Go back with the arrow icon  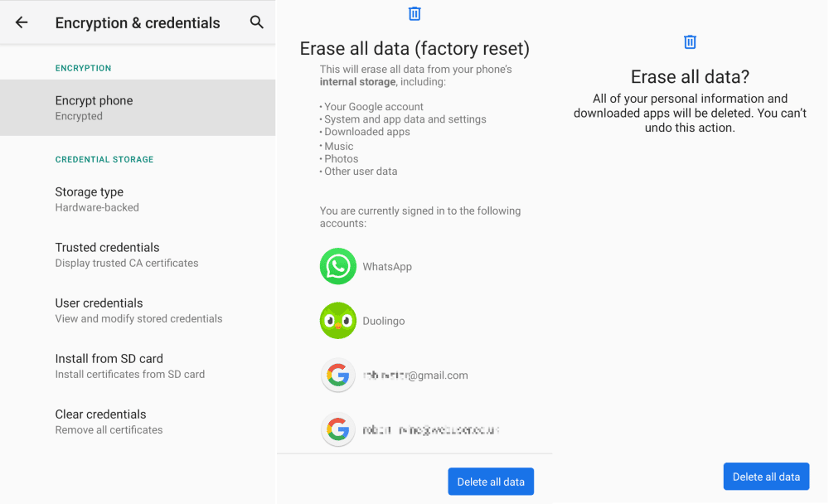pos(22,22)
